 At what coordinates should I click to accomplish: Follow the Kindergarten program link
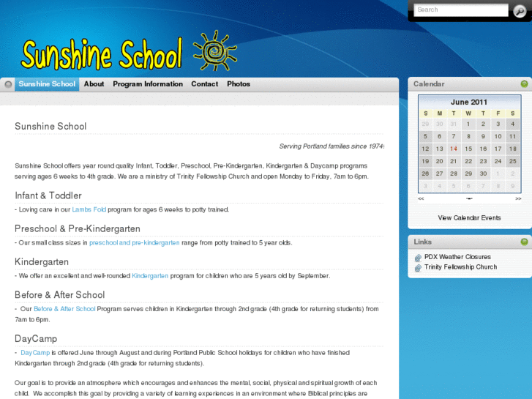150,276
